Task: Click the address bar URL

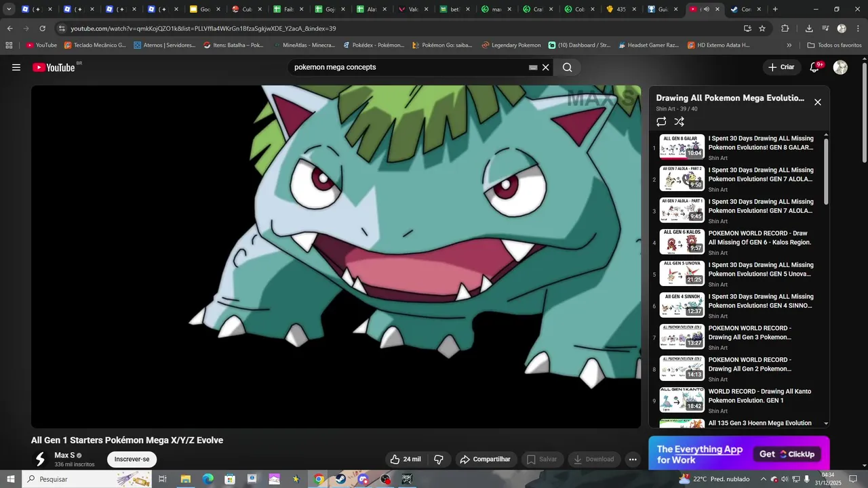Action: [x=203, y=28]
